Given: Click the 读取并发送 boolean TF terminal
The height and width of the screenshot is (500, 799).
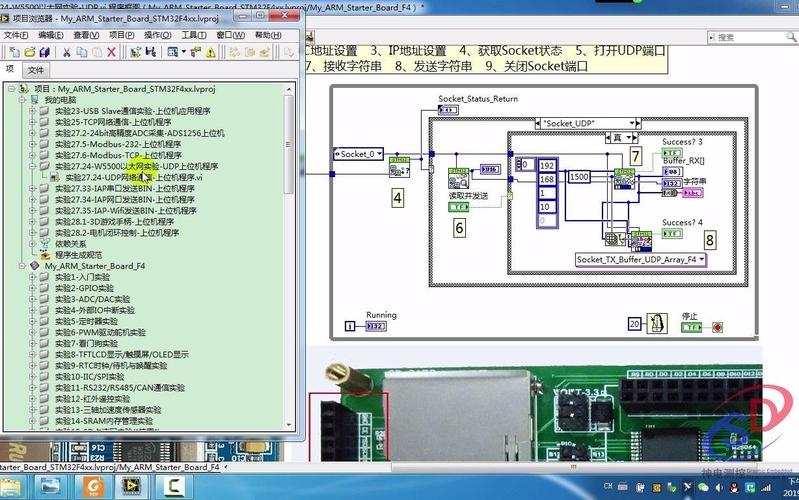Looking at the screenshot, I should click(459, 207).
